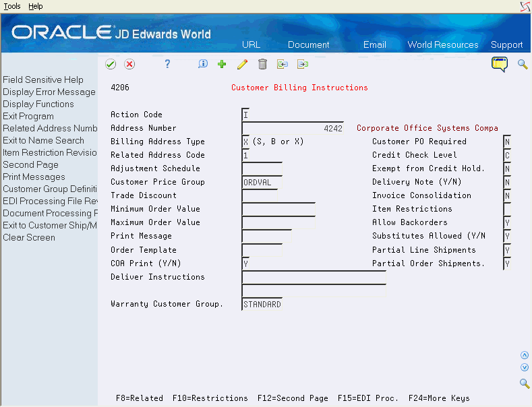Open the Document link in the banner
The height and width of the screenshot is (407, 532).
pyautogui.click(x=308, y=44)
